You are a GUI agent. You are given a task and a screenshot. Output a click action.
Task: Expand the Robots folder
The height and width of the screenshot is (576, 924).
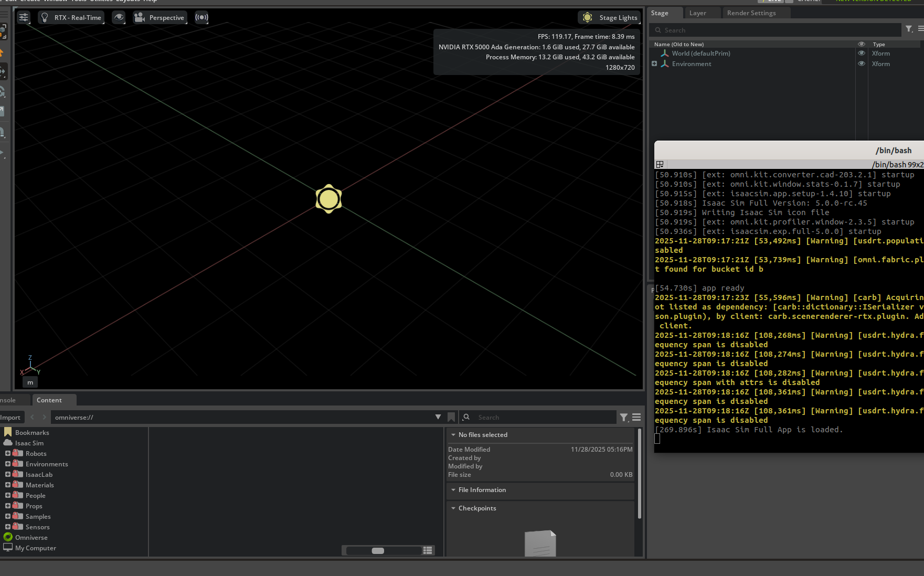8,454
